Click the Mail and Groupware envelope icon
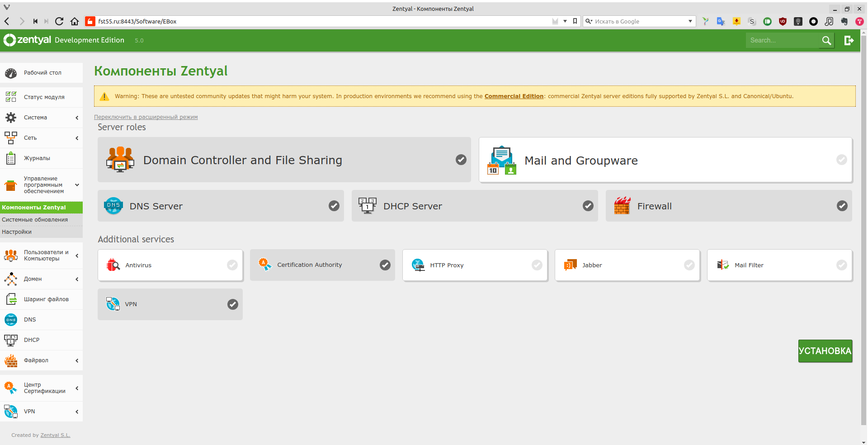The width and height of the screenshot is (868, 445). click(502, 160)
